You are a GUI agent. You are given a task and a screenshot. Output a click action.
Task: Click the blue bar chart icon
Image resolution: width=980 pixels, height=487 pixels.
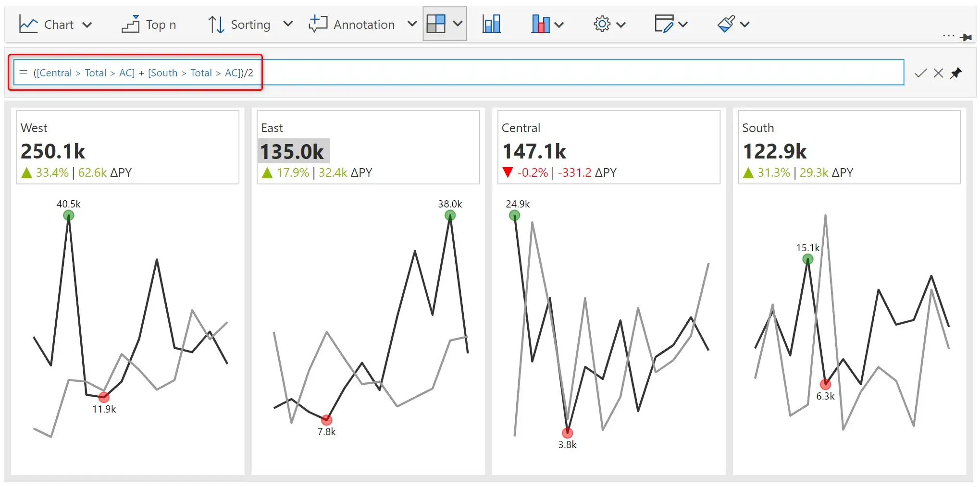tap(491, 24)
